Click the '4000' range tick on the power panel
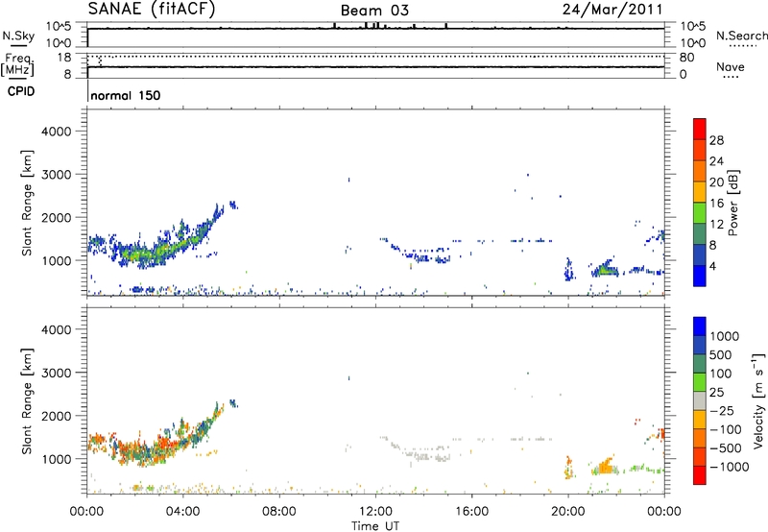This screenshot has width=768, height=532. [56, 132]
